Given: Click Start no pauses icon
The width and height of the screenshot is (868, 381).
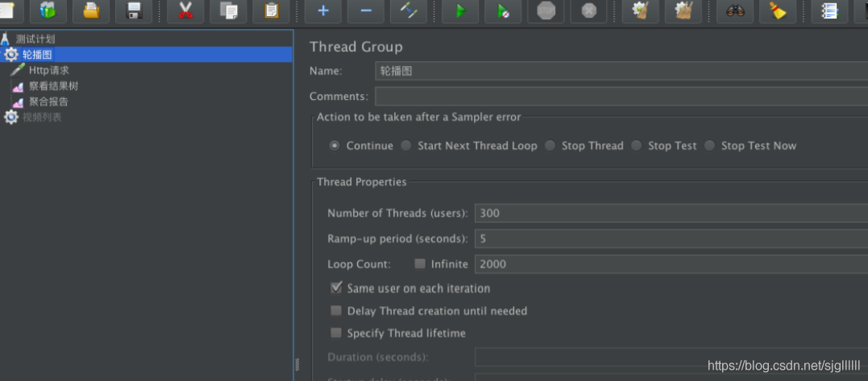Looking at the screenshot, I should pos(503,10).
